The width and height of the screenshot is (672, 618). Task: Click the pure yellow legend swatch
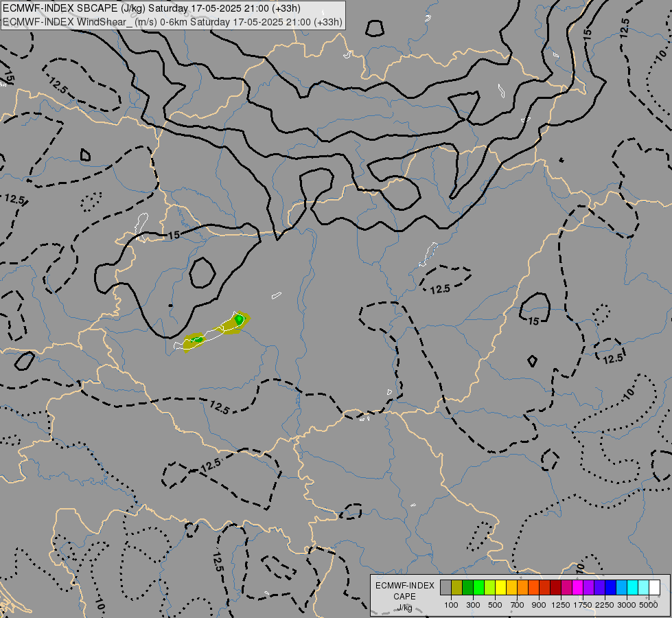pos(500,588)
